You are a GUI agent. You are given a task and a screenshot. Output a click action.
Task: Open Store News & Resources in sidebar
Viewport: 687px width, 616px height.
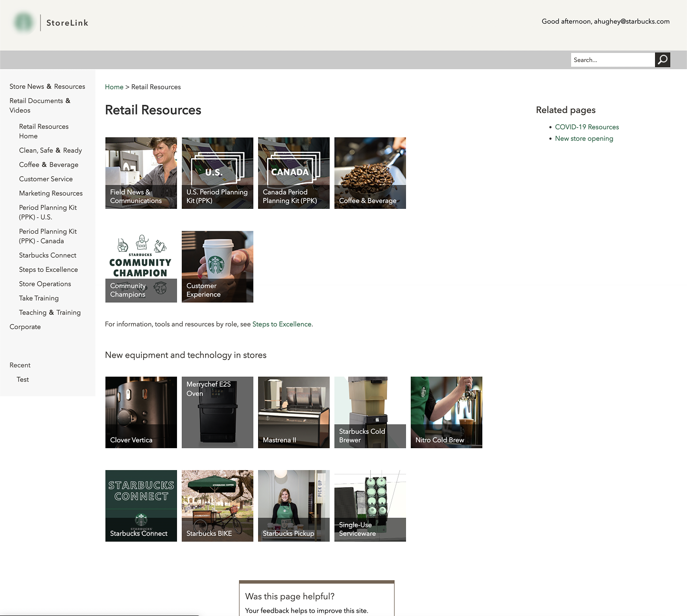pos(47,86)
